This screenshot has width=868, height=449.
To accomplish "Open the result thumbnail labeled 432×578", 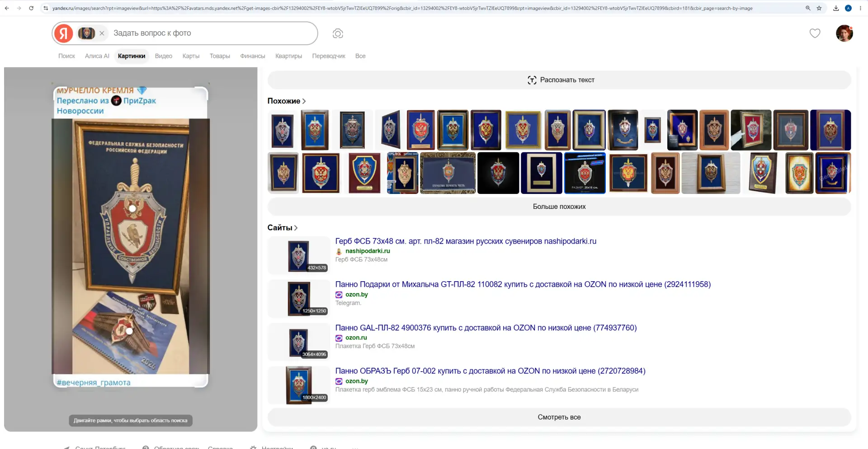I will (x=299, y=255).
